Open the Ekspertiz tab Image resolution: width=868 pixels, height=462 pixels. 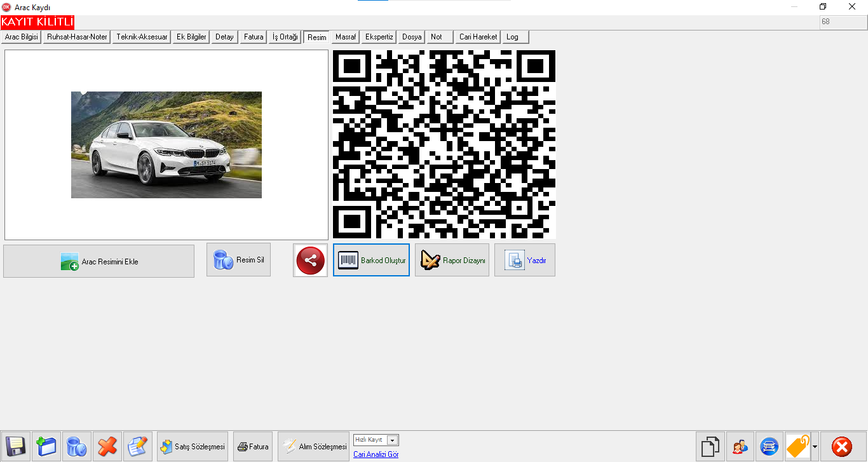[379, 37]
